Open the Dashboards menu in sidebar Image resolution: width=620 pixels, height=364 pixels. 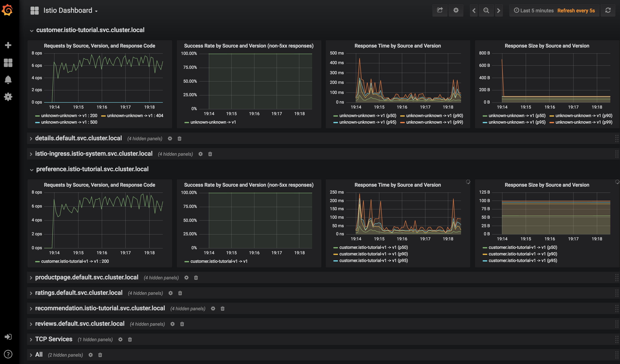click(x=8, y=63)
